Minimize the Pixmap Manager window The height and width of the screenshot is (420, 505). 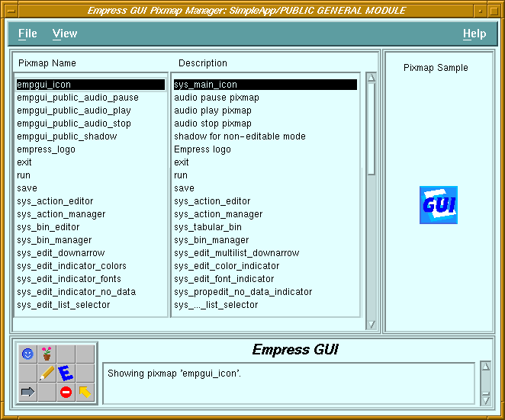coord(480,11)
